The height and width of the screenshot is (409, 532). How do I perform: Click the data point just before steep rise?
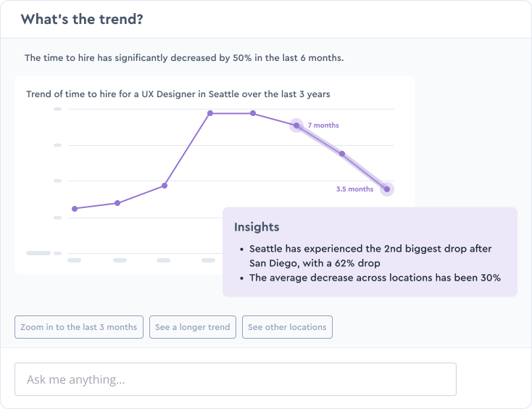[165, 186]
